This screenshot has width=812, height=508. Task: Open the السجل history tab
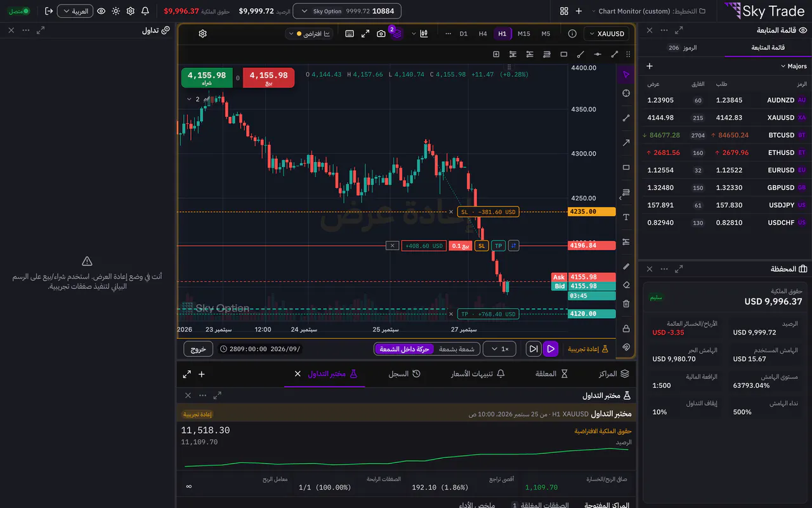point(403,374)
